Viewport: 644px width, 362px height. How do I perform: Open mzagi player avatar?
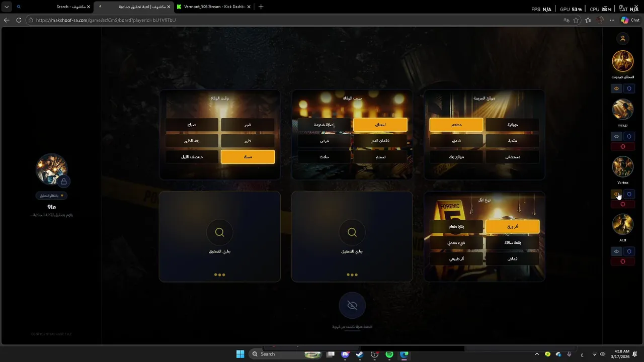coord(623,109)
